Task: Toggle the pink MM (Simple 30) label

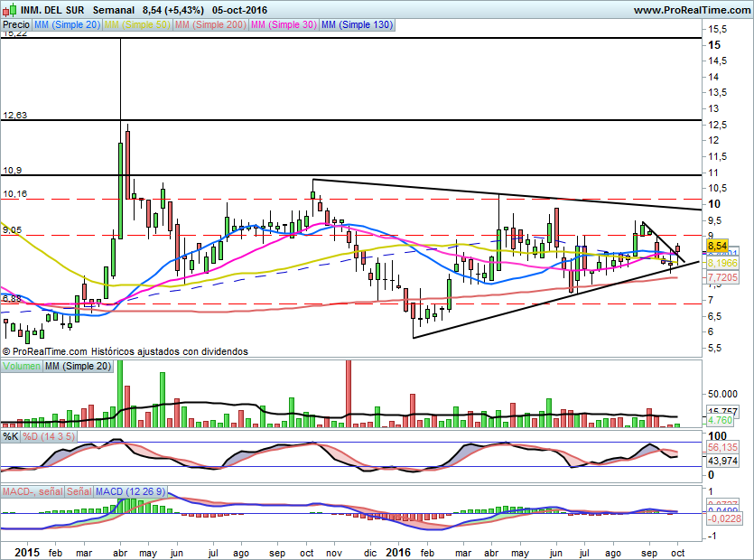Action: pos(283,25)
